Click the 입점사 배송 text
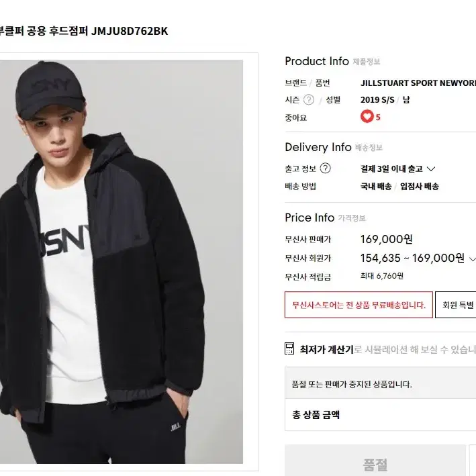This screenshot has height=476, width=476. pos(419,187)
